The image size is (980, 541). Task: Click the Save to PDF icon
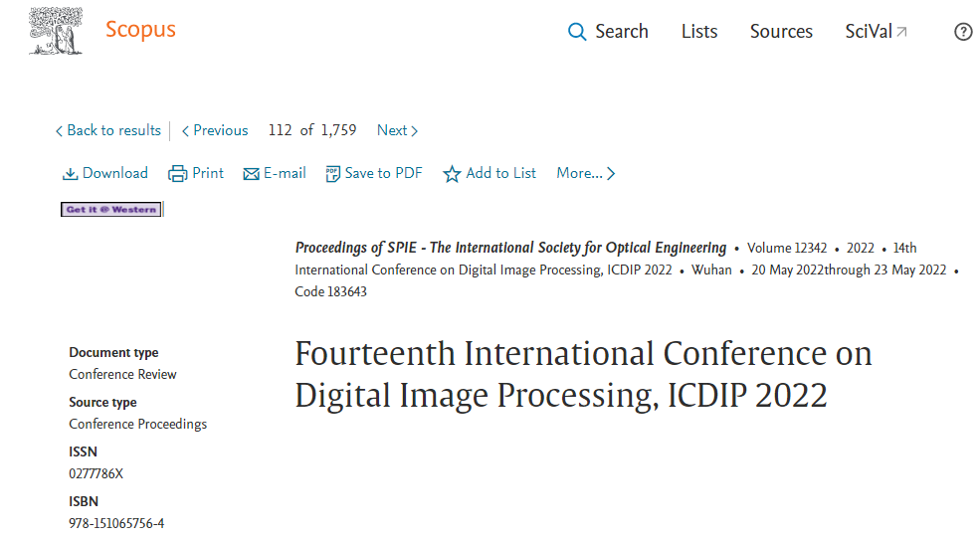pos(332,174)
